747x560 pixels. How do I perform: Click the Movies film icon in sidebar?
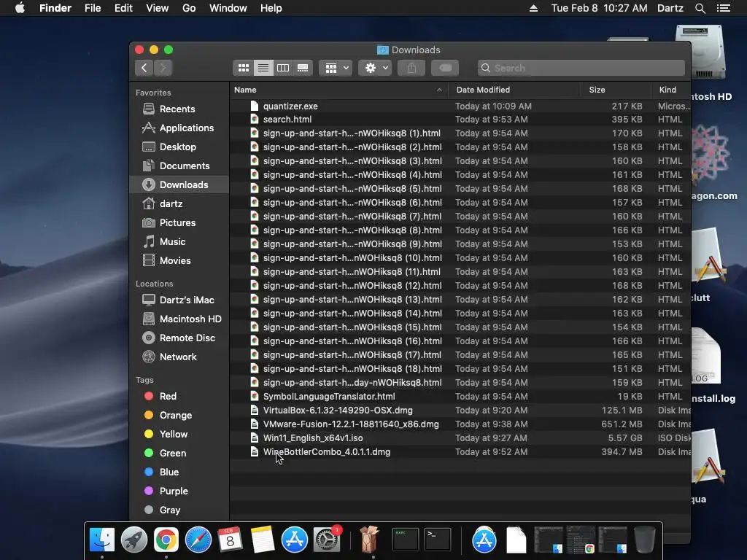pyautogui.click(x=149, y=260)
